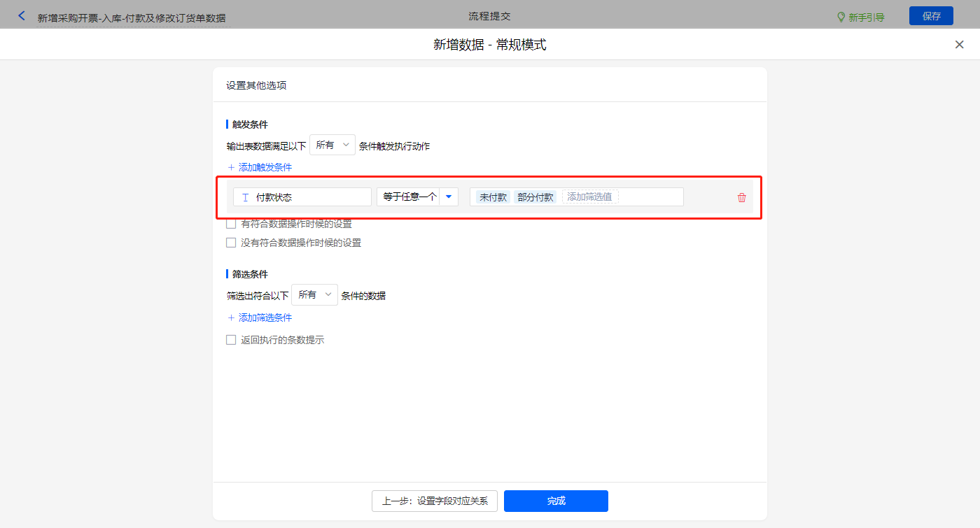The width and height of the screenshot is (980, 528).
Task: Click the back arrow icon at top left
Action: point(22,15)
